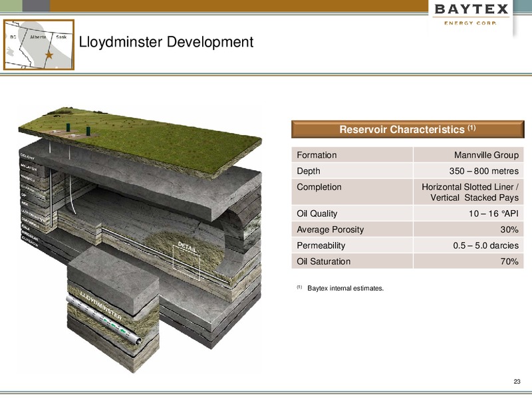Select the 30% porosity value
Screen dimensions: 532x399
point(509,229)
